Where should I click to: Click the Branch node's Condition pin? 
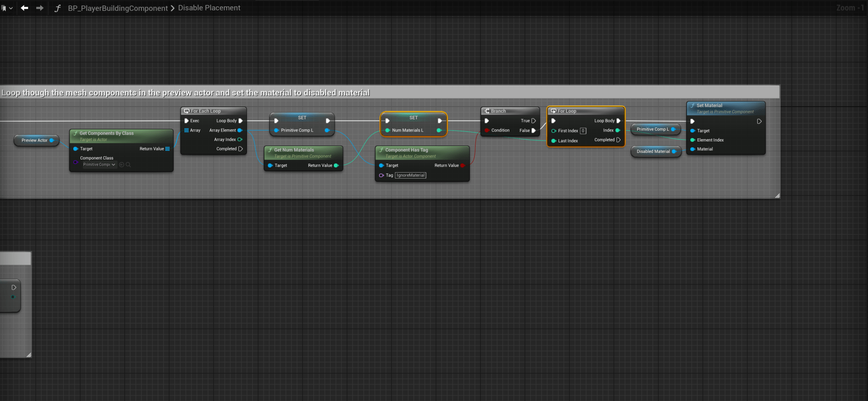(x=487, y=130)
